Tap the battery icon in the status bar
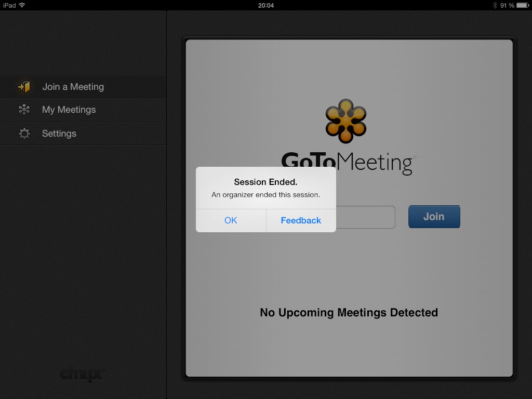The image size is (532, 399). click(x=523, y=5)
